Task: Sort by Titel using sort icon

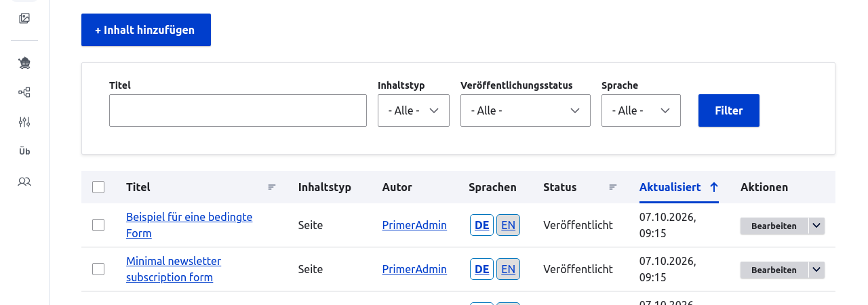Action: pos(272,187)
